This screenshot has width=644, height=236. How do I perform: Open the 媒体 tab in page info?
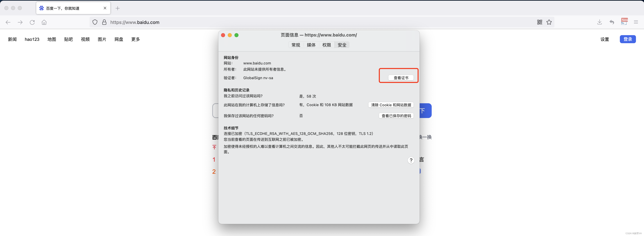point(311,45)
